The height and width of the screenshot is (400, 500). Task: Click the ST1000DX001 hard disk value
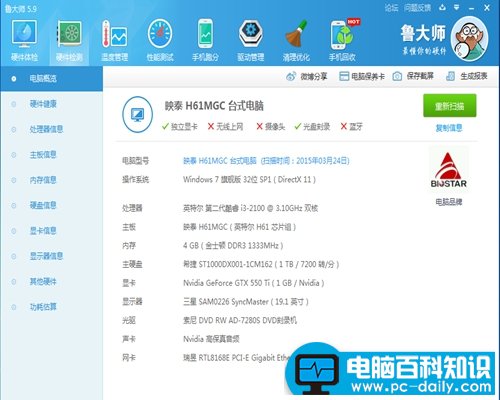click(261, 265)
